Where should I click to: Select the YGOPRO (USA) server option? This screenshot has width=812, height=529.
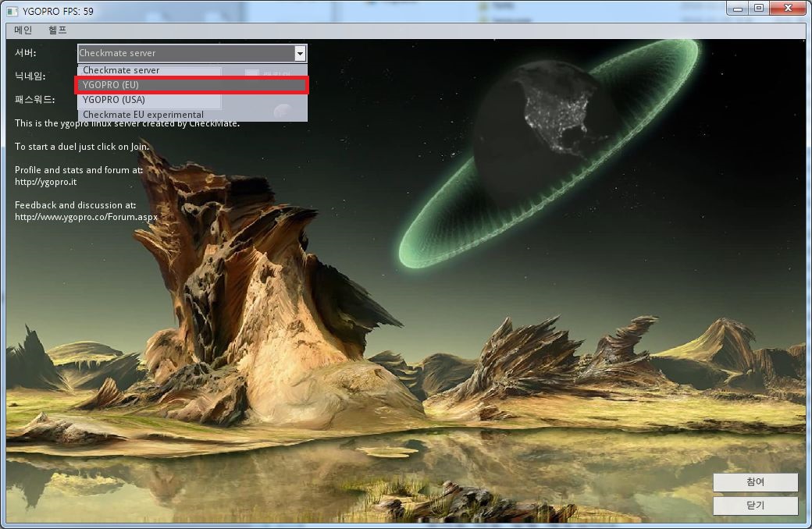tap(192, 100)
